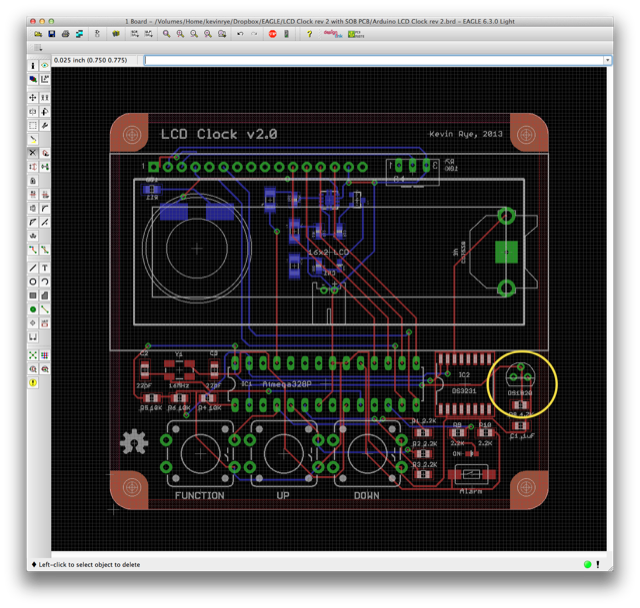Select the Wire line tool
The image size is (640, 608).
pyautogui.click(x=33, y=268)
